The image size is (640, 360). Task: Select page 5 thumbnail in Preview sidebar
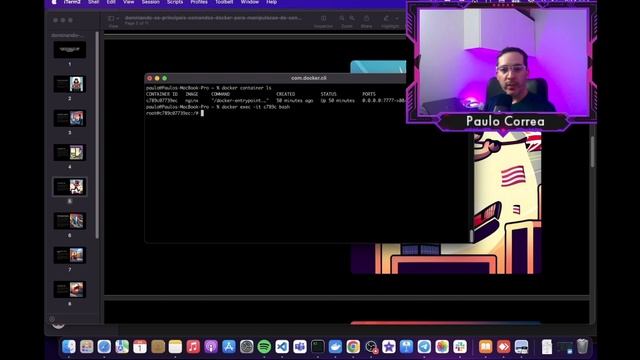pyautogui.click(x=69, y=187)
